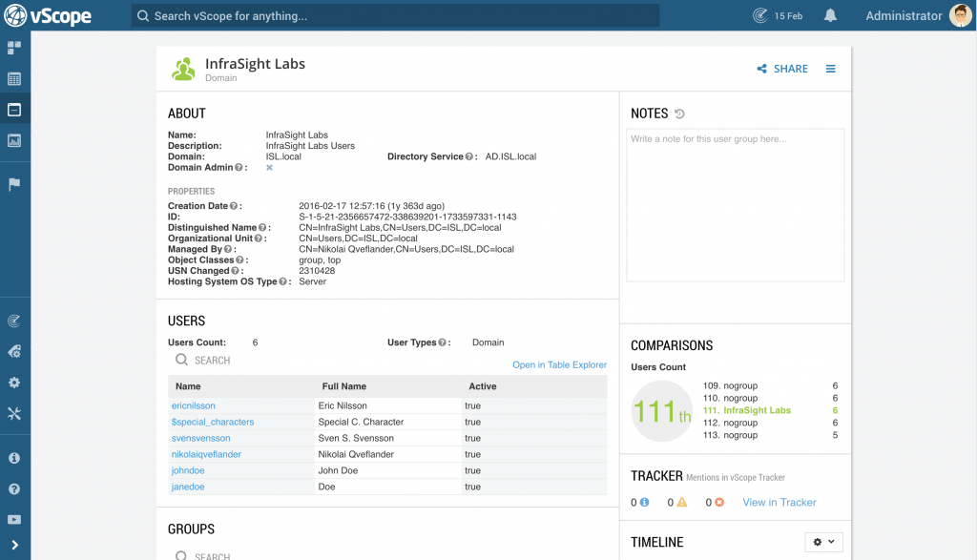The image size is (977, 560).
Task: Open the crossed tools sidebar icon
Action: (x=14, y=414)
